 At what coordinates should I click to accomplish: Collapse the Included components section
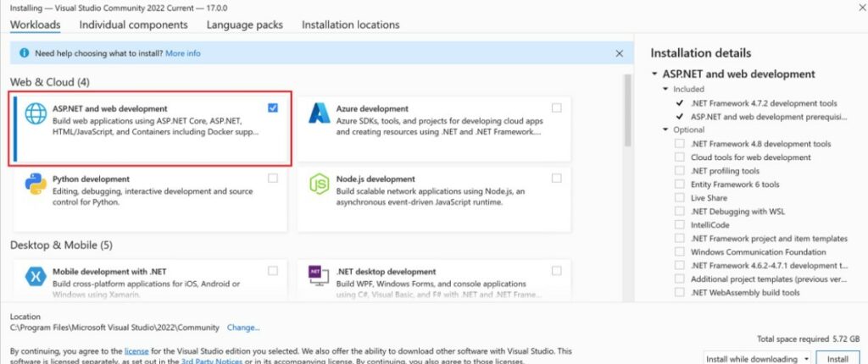(x=665, y=89)
